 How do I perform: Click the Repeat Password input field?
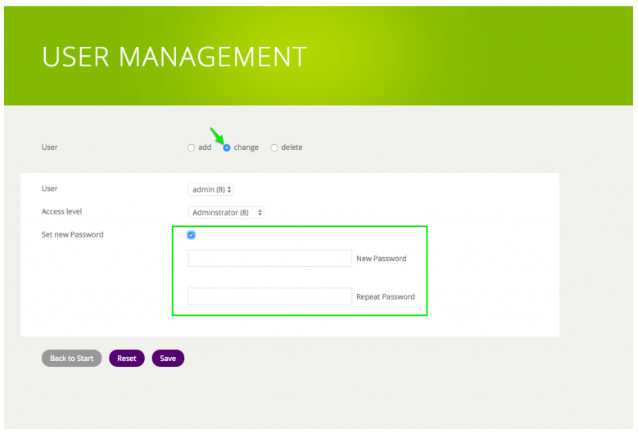[x=270, y=297]
